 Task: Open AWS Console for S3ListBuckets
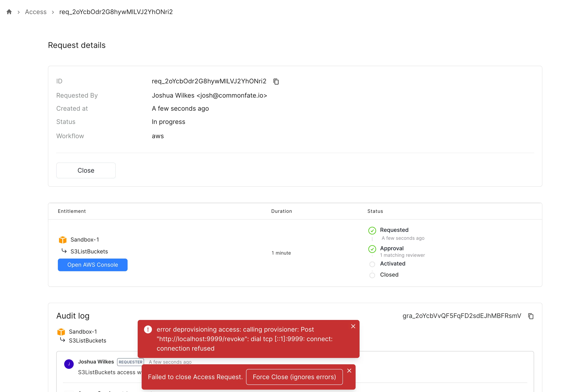pyautogui.click(x=93, y=265)
